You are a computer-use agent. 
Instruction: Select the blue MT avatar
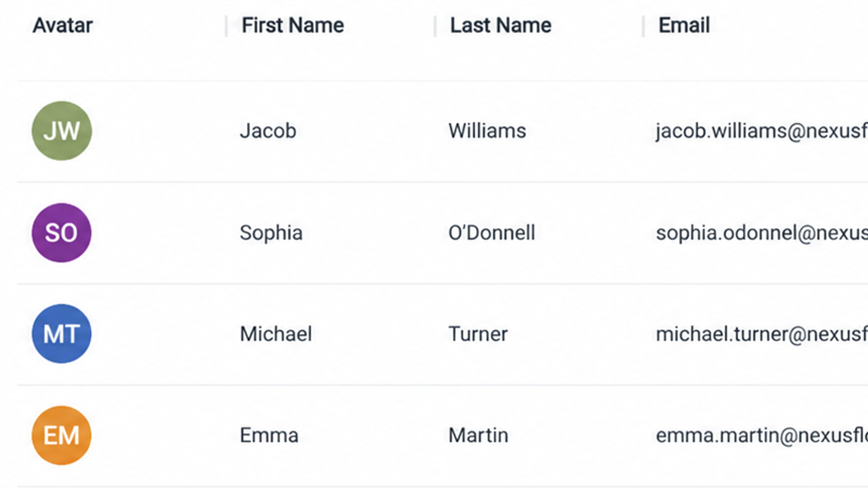click(61, 334)
